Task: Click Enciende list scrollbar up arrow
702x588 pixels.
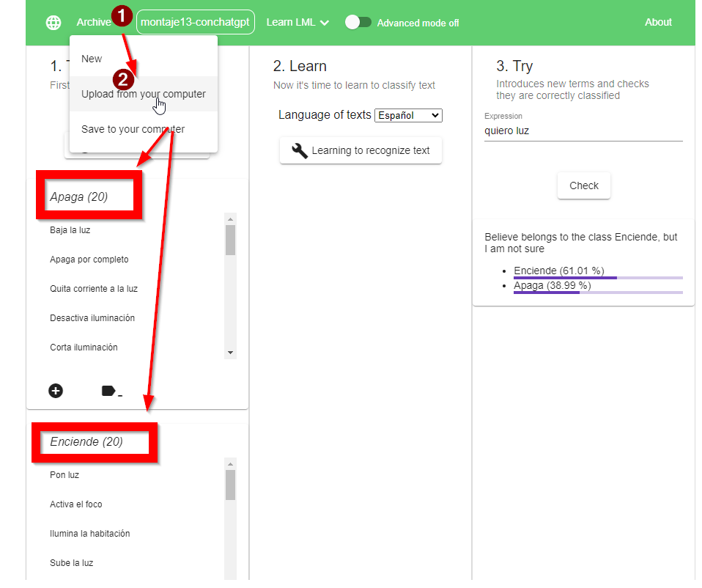Action: 231,464
